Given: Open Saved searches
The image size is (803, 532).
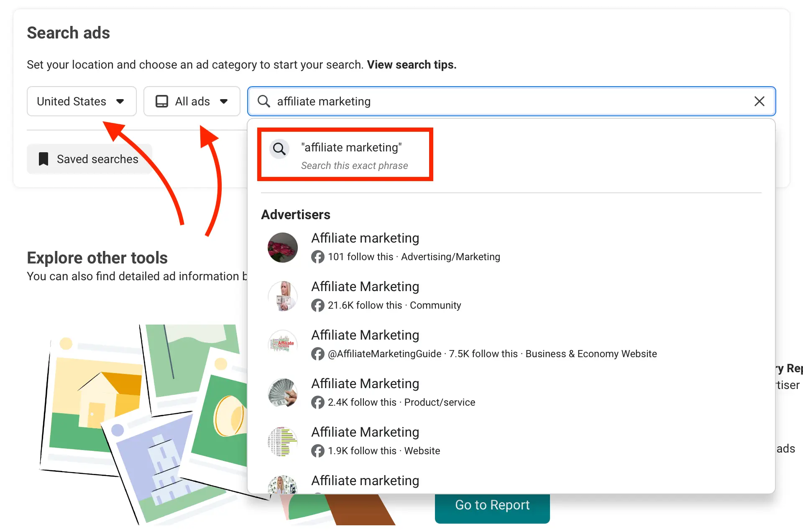Looking at the screenshot, I should (97, 159).
